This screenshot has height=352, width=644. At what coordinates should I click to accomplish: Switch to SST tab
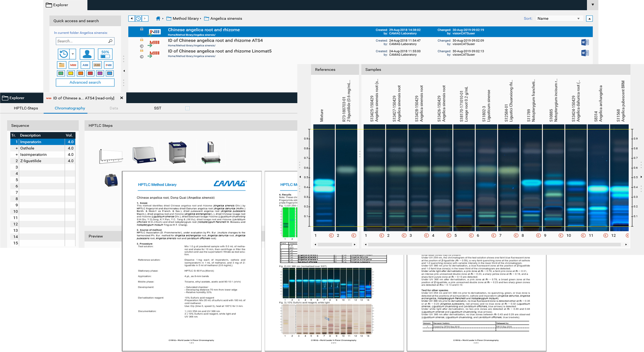pyautogui.click(x=157, y=108)
